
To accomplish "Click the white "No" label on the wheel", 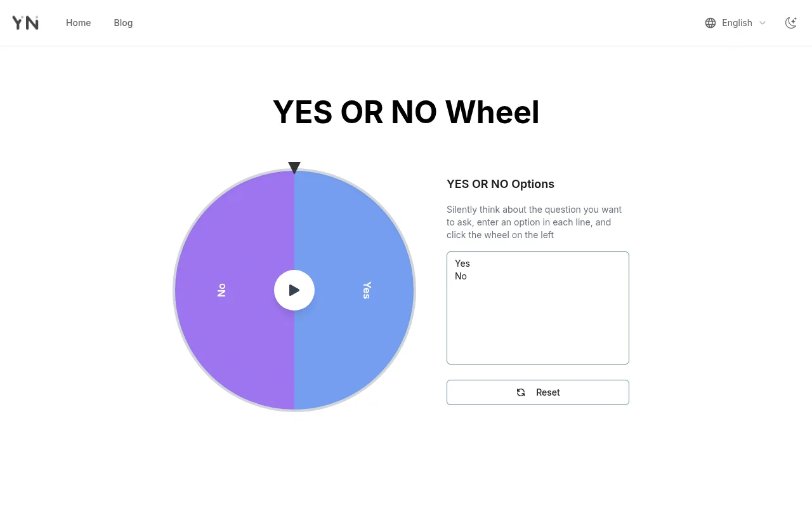I will 221,290.
